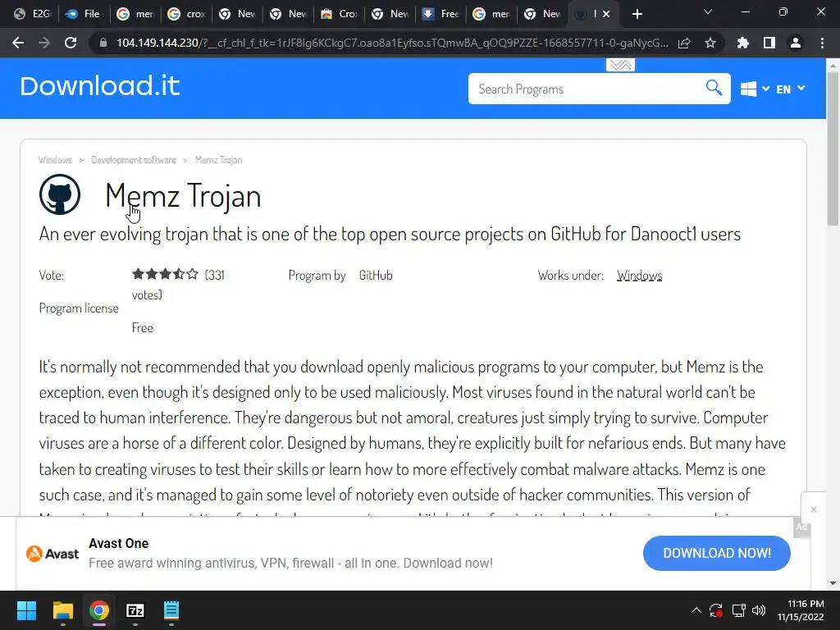Open the clock and date panel
The width and height of the screenshot is (840, 630).
tap(801, 610)
